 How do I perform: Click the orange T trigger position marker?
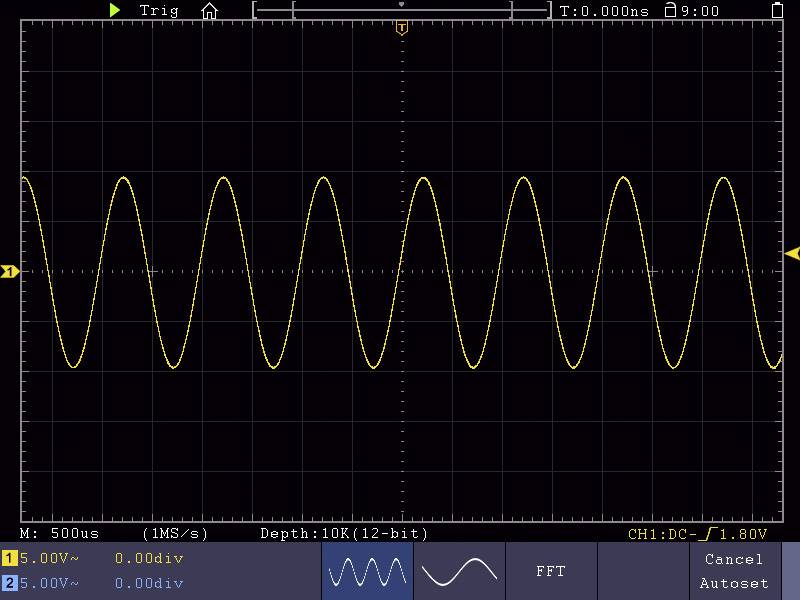point(402,28)
